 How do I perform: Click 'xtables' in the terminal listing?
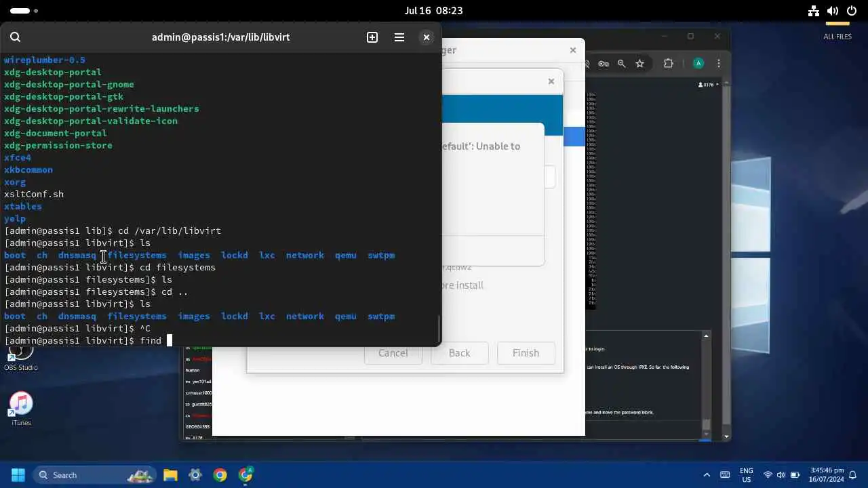coord(23,207)
